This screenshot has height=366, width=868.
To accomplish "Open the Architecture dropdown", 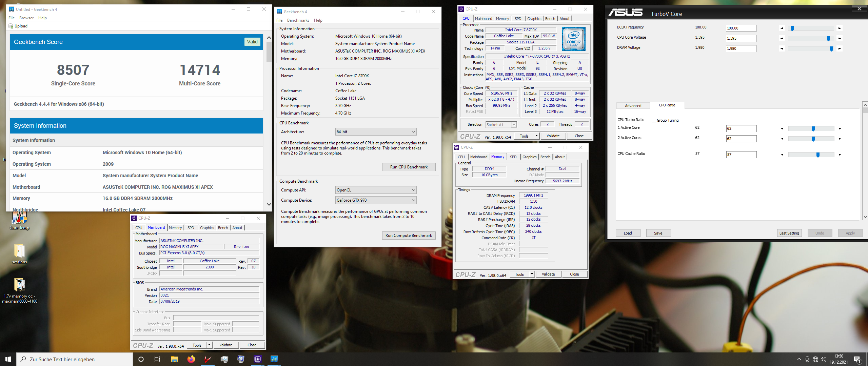I will click(x=376, y=132).
